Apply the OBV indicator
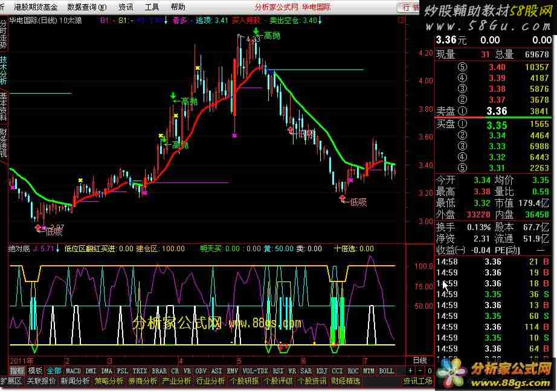The width and height of the screenshot is (557, 392). tap(201, 371)
